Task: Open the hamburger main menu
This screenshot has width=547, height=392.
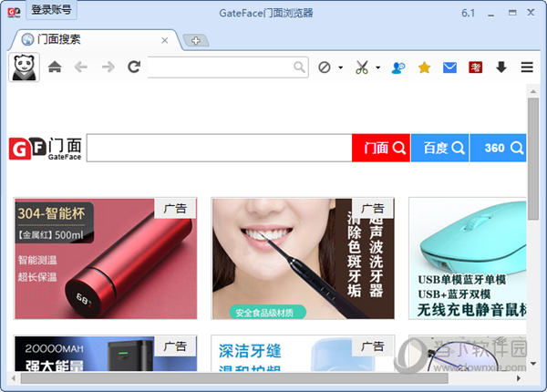Action: (527, 67)
